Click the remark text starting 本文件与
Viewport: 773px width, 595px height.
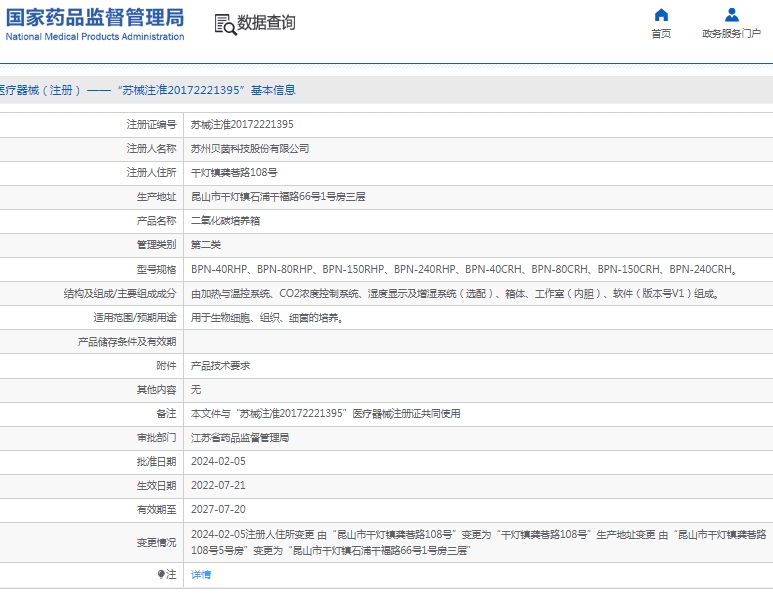(326, 414)
